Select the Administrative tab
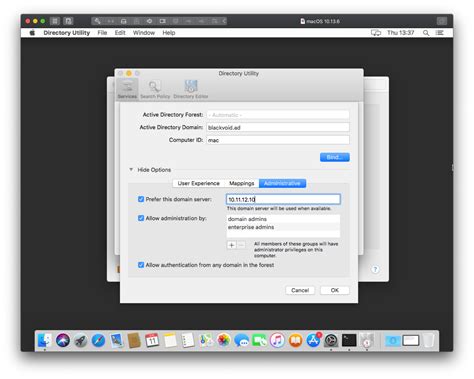The height and width of the screenshot is (379, 474). (282, 183)
